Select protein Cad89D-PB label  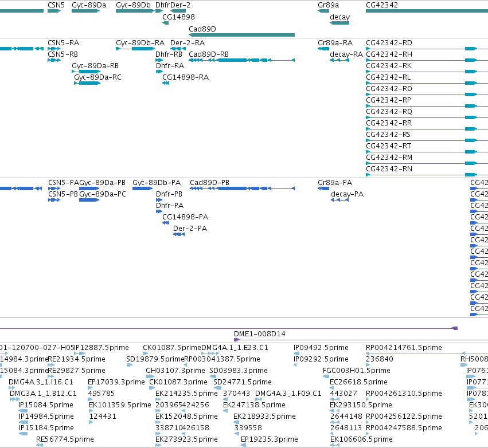pos(209,183)
